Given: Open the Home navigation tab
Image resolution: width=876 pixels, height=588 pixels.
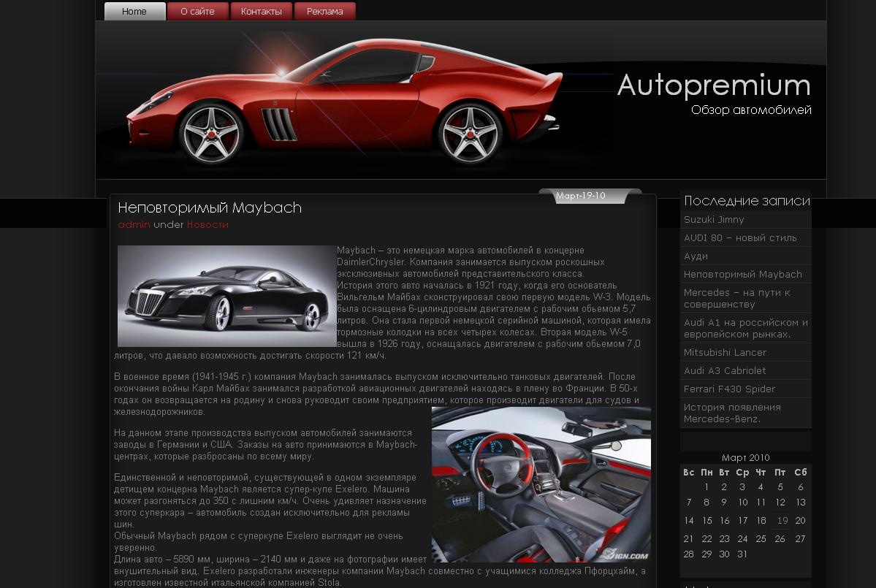Looking at the screenshot, I should (x=134, y=11).
